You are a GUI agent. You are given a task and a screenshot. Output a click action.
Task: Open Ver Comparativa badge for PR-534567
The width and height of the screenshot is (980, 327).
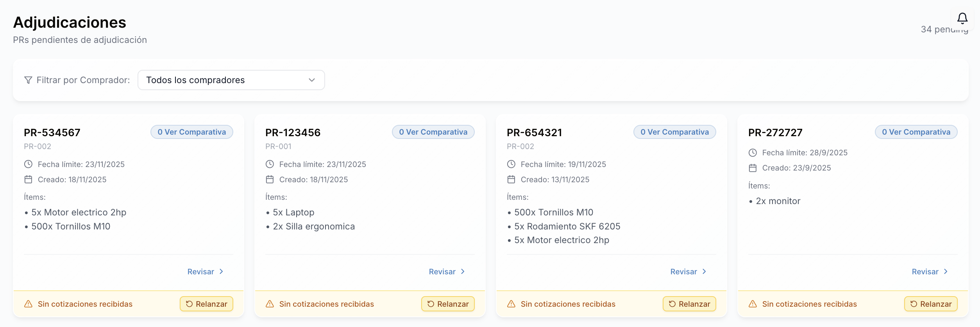[x=192, y=132]
